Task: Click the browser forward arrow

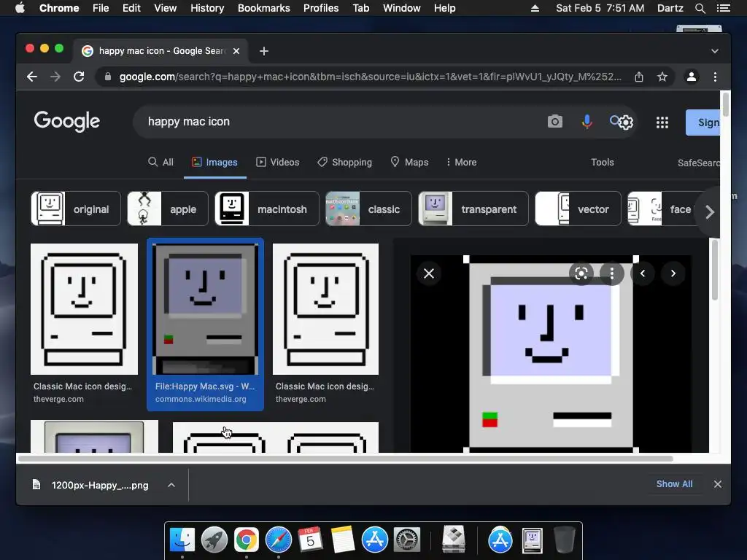Action: point(55,77)
